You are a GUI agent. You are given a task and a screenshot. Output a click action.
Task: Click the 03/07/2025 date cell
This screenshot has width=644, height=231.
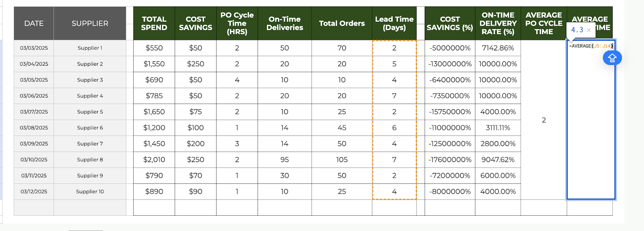point(34,112)
